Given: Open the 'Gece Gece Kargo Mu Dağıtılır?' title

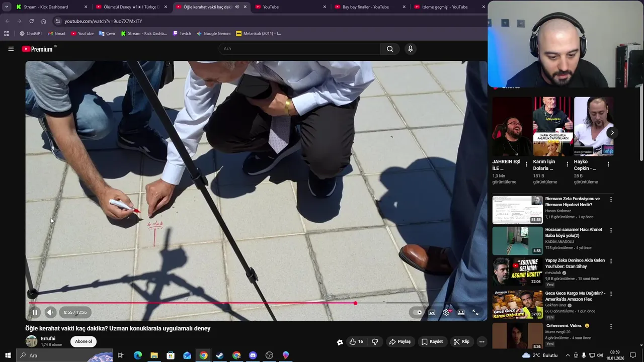Looking at the screenshot, I should tap(575, 296).
